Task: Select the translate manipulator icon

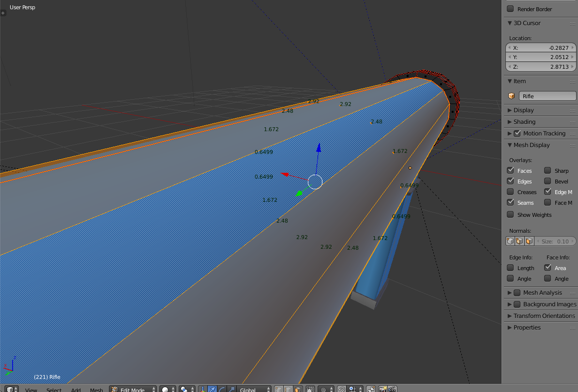Action: tap(212, 388)
